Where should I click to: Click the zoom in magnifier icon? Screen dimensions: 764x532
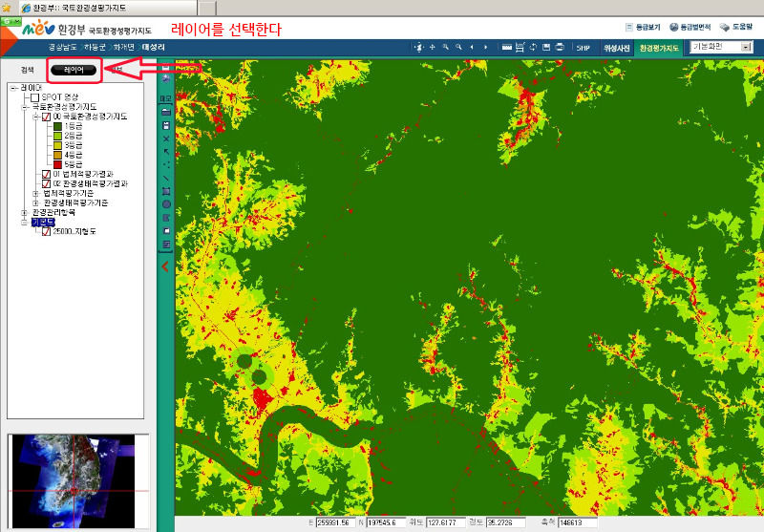tap(445, 47)
